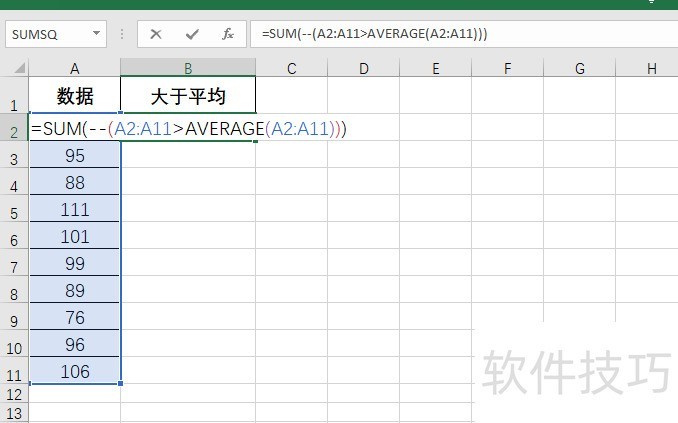Click cell containing 111
Image resolution: width=678 pixels, height=423 pixels.
(74, 209)
